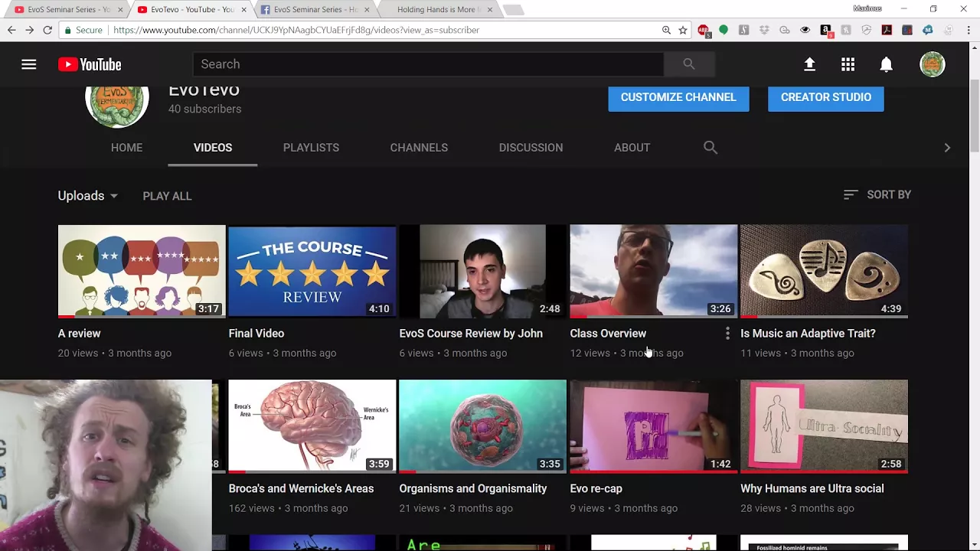Click the Maximus Chrome profile name

pos(867,8)
